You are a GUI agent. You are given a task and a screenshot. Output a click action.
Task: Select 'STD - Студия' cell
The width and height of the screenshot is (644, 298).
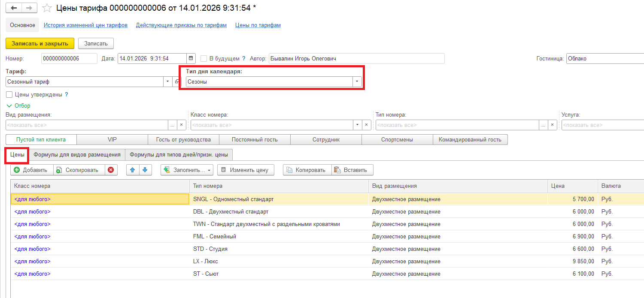pyautogui.click(x=279, y=249)
